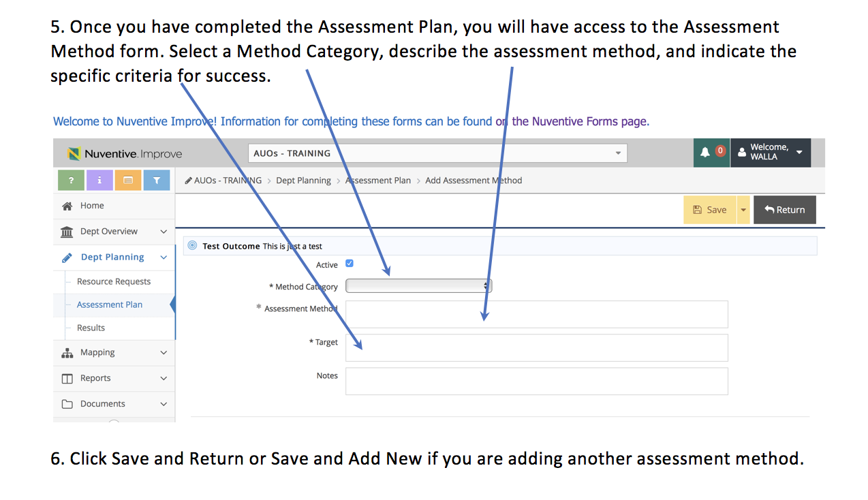Click the Return button
868x500 pixels.
(784, 210)
